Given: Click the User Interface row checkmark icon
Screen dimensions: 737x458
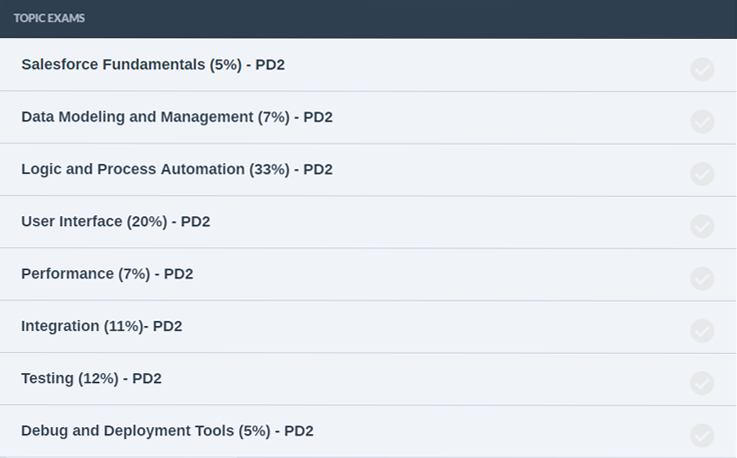Looking at the screenshot, I should point(702,227).
